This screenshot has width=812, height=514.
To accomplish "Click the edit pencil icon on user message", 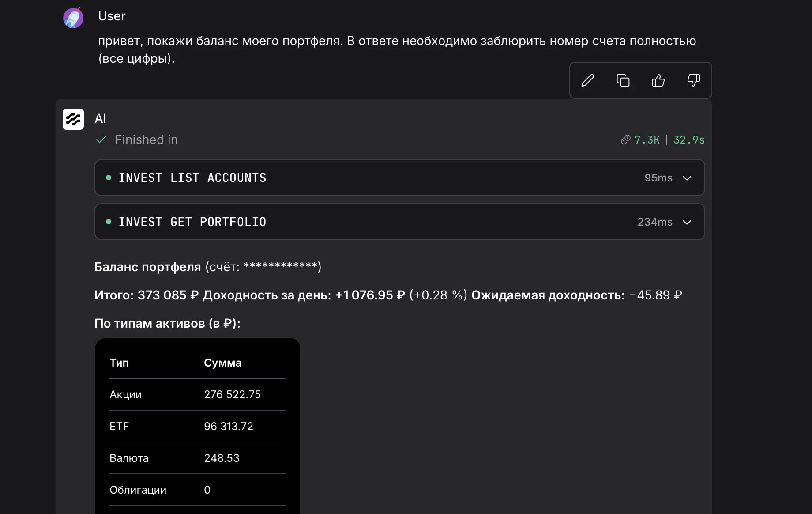I will 587,80.
